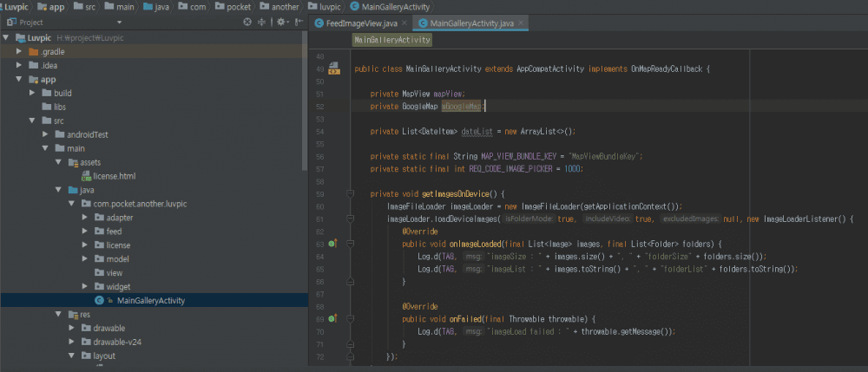The height and width of the screenshot is (372, 868).
Task: Open the Project view dropdown
Action: point(120,22)
